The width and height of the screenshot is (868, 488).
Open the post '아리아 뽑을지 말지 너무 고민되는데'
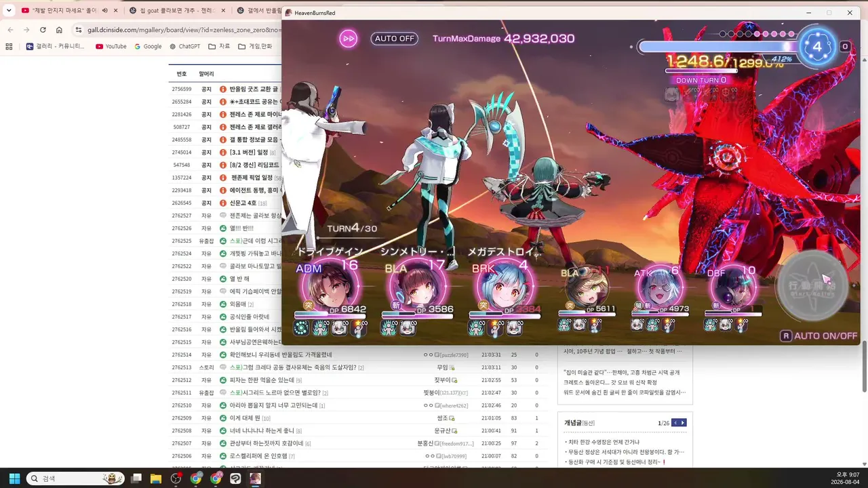point(273,405)
